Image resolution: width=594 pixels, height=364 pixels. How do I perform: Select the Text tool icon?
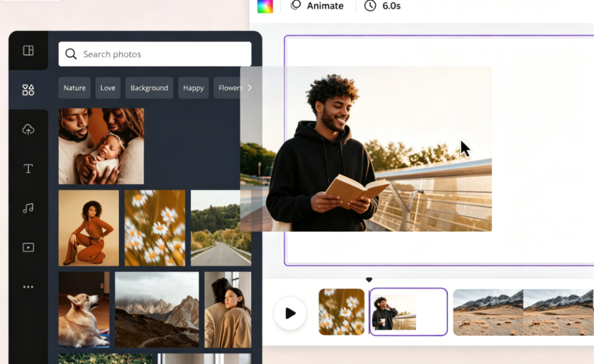coord(28,169)
